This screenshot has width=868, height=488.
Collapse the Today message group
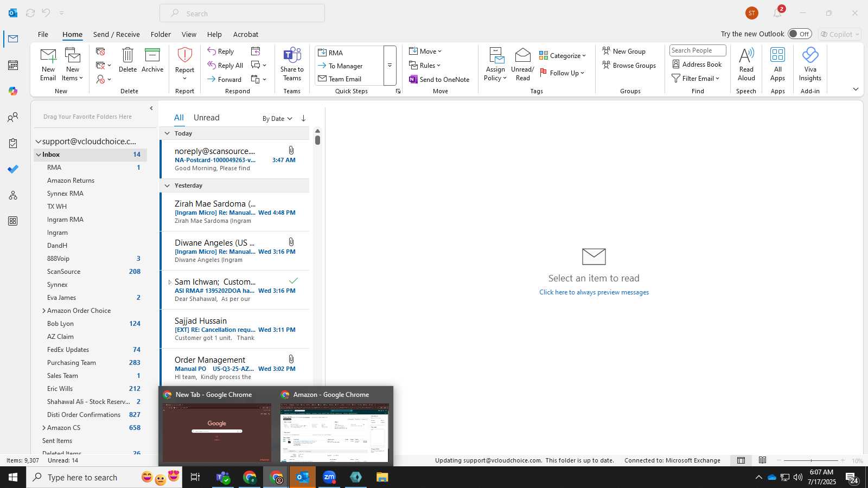pyautogui.click(x=167, y=133)
